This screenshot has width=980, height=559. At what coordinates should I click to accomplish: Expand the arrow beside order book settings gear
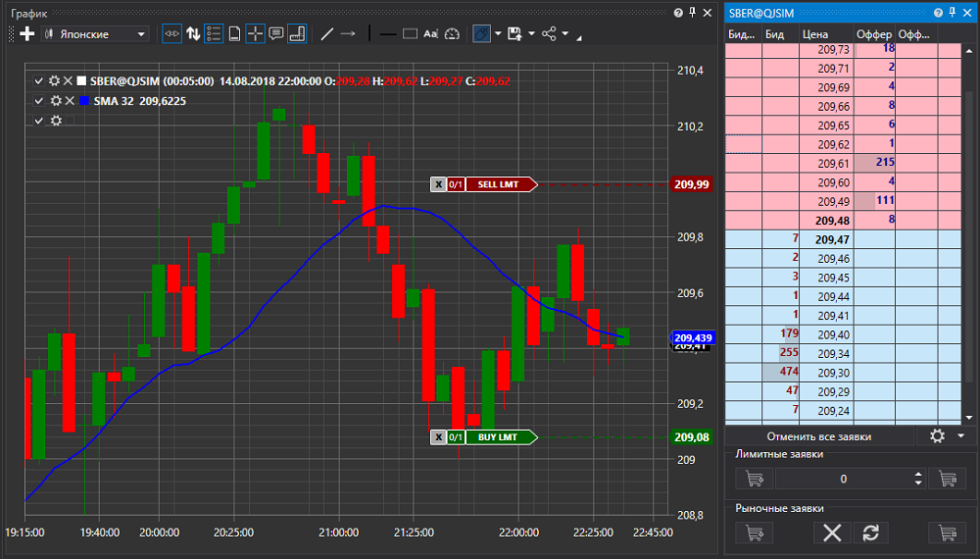point(961,435)
